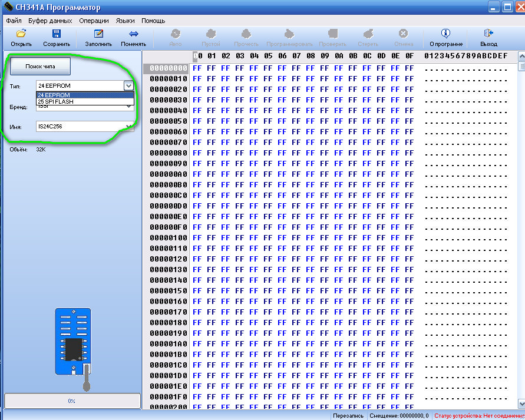Select address row 00000010
The height and width of the screenshot is (420, 525).
(x=168, y=79)
